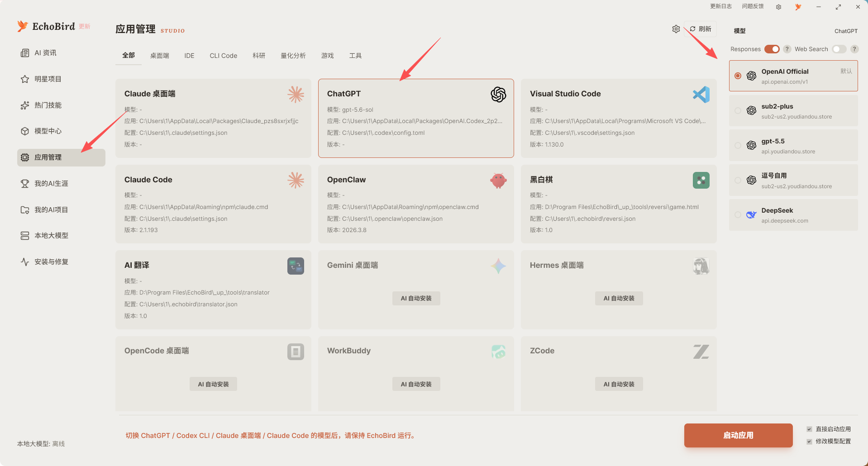Enable the Web Search toggle
Image resolution: width=868 pixels, height=466 pixels.
839,49
